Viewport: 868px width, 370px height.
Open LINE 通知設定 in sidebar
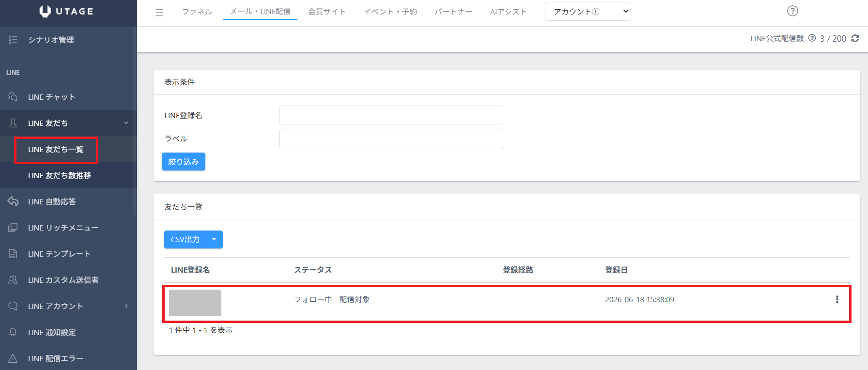(52, 332)
